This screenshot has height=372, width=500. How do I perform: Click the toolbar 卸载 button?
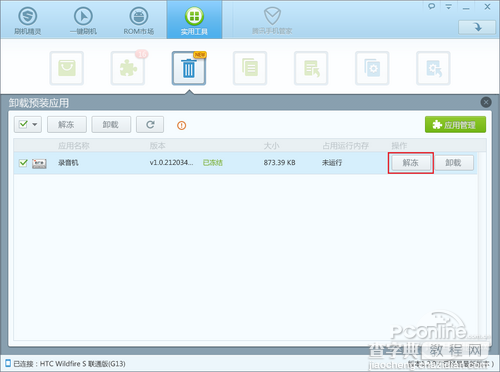(111, 125)
